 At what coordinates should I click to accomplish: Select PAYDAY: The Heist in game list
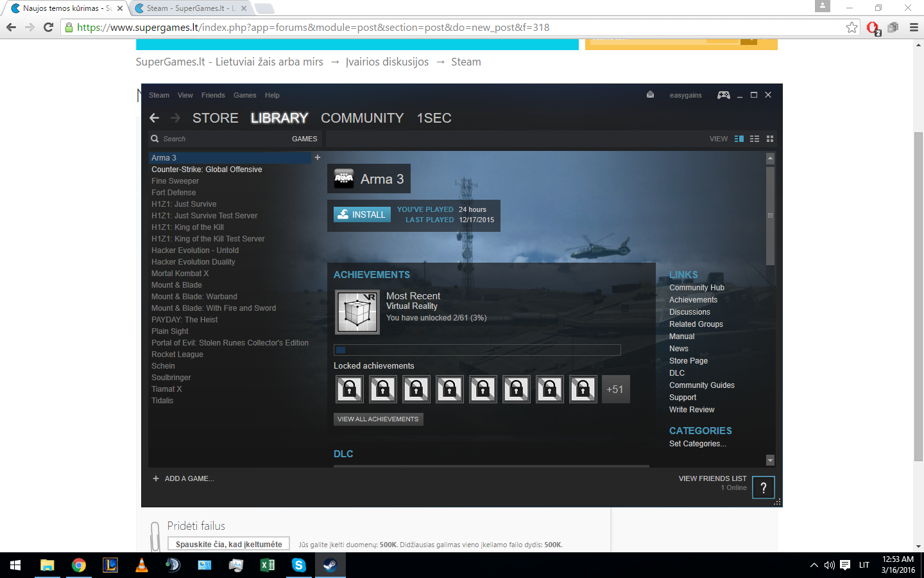coord(185,320)
